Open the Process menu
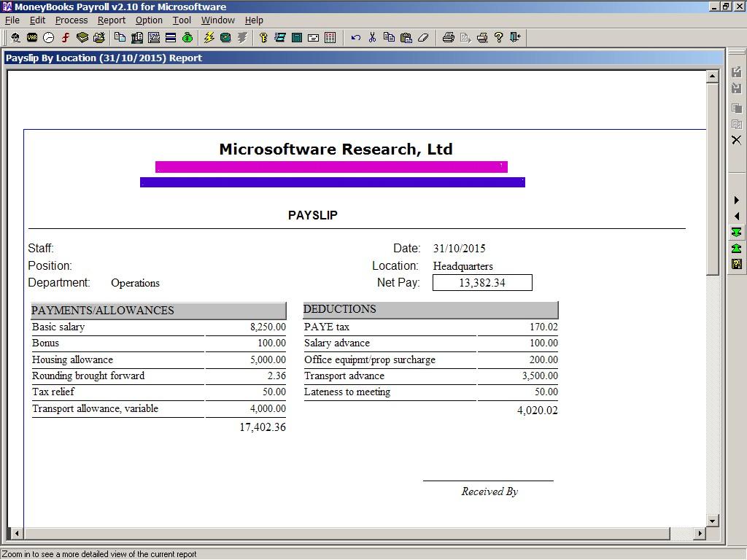Viewport: 747px width, 560px height. [71, 20]
